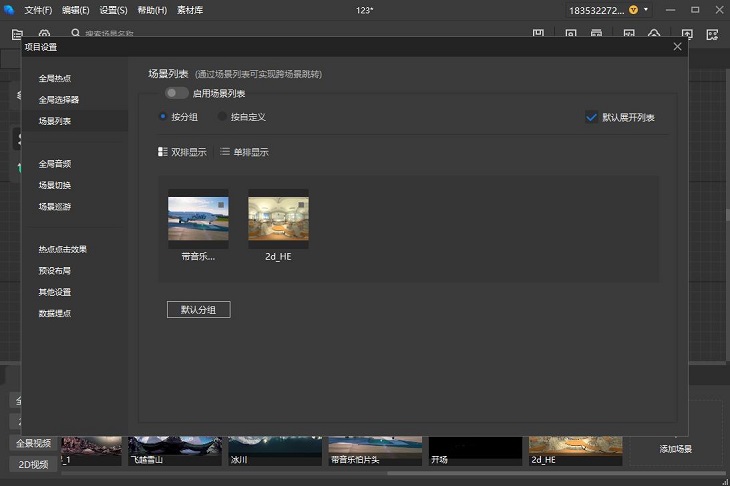Select the 按自定义 radio button
This screenshot has width=730, height=486.
click(x=223, y=117)
